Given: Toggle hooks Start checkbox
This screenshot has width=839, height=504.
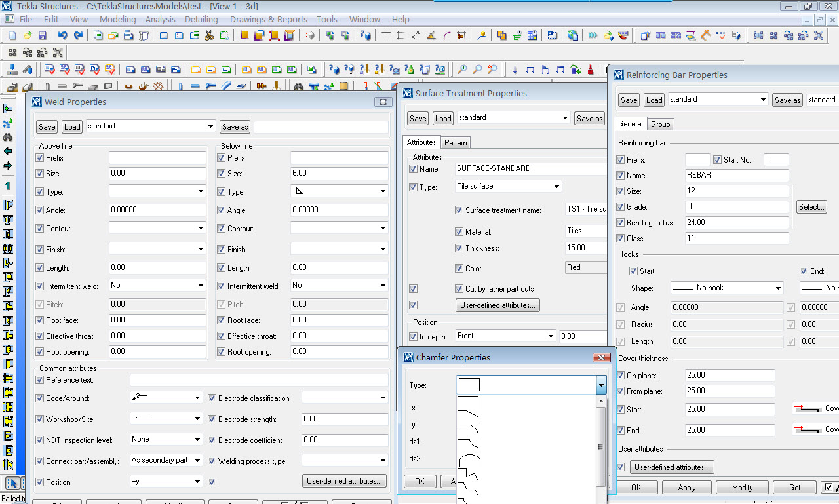Looking at the screenshot, I should click(633, 271).
